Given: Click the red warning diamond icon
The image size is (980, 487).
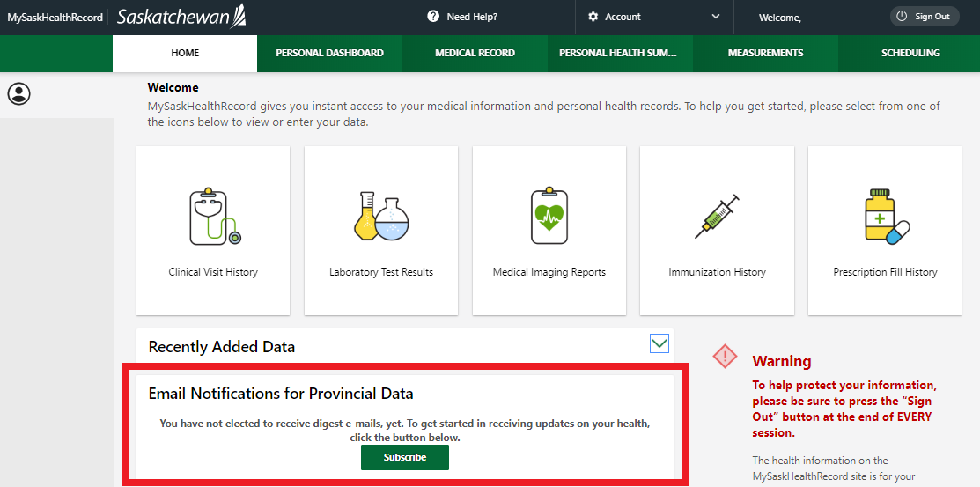Looking at the screenshot, I should [x=725, y=357].
